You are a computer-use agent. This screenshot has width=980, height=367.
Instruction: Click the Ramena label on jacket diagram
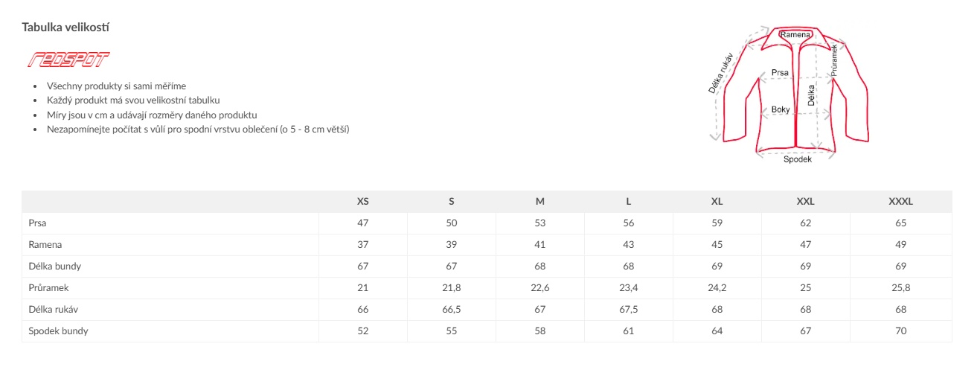(x=795, y=34)
